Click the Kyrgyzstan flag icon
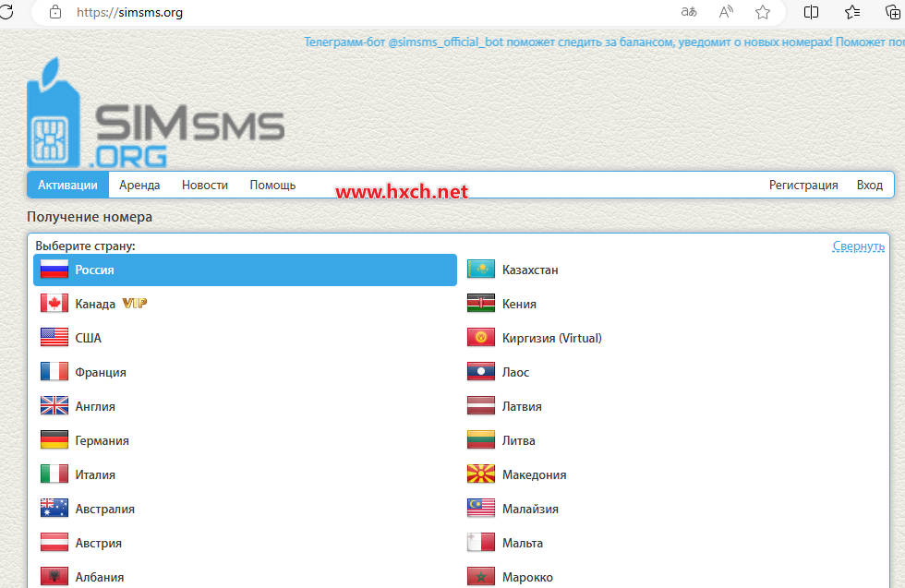This screenshot has width=905, height=588. (481, 338)
